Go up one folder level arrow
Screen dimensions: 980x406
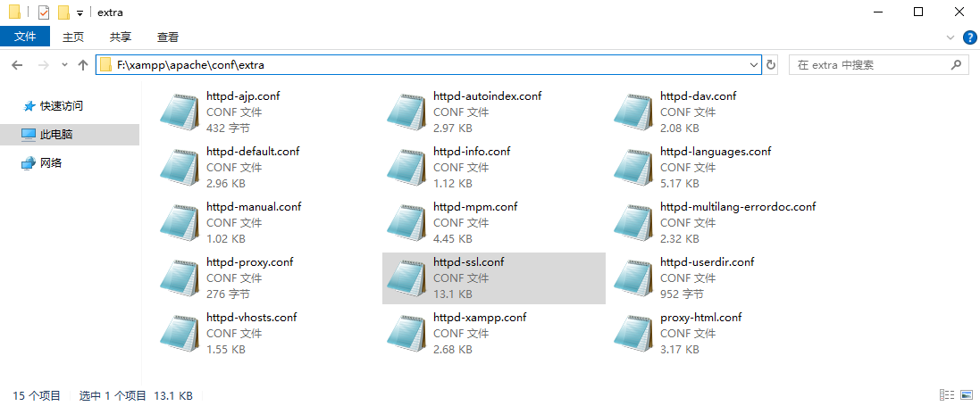pos(82,65)
